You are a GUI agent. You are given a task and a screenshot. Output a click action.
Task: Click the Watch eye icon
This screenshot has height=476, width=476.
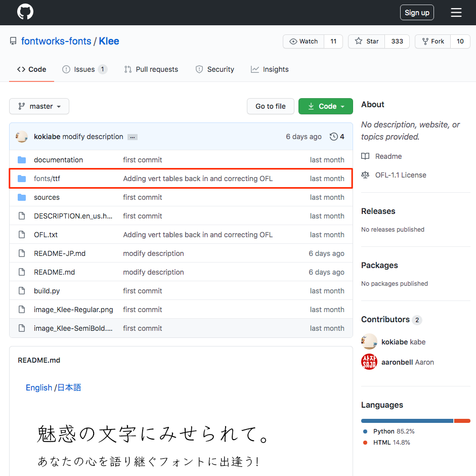(x=293, y=41)
